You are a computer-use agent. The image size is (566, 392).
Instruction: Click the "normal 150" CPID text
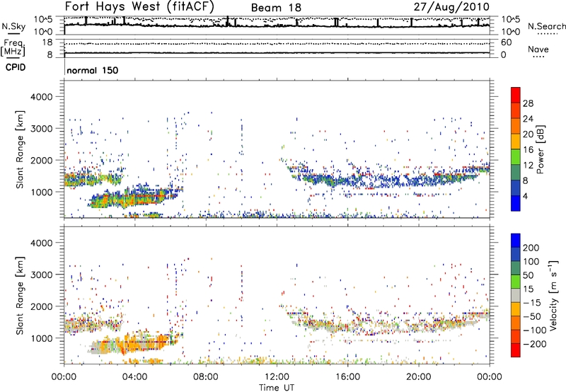93,70
